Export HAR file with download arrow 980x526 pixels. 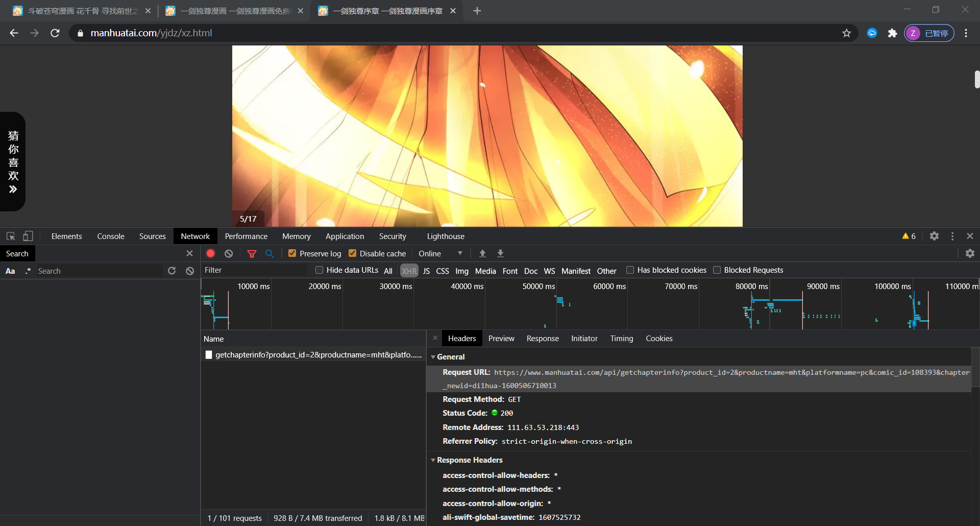500,253
